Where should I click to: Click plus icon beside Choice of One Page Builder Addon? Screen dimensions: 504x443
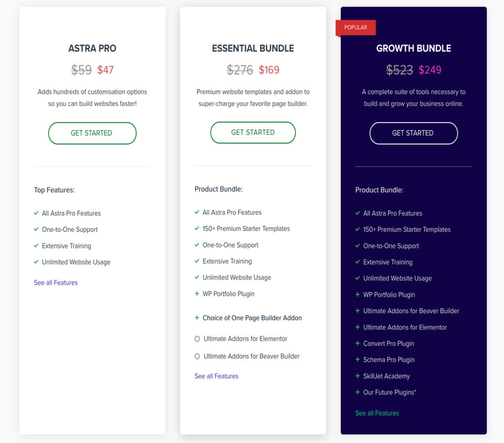197,318
